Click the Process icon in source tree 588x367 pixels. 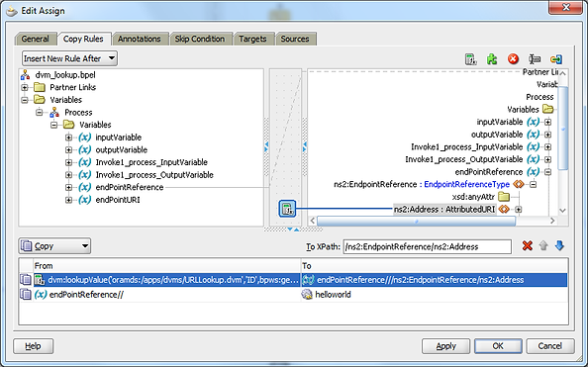coord(54,113)
